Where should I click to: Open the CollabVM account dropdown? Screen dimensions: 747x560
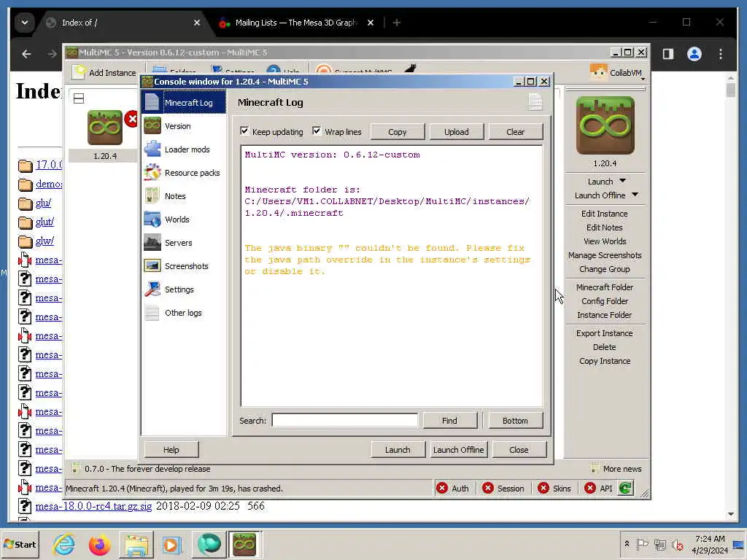tap(617, 73)
